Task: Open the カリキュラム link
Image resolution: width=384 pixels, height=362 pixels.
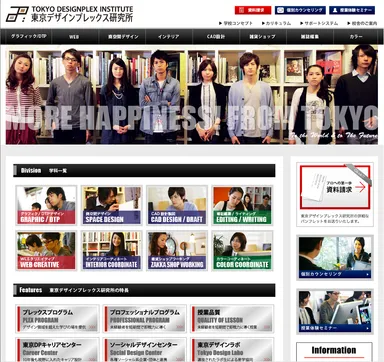Action: (x=276, y=23)
